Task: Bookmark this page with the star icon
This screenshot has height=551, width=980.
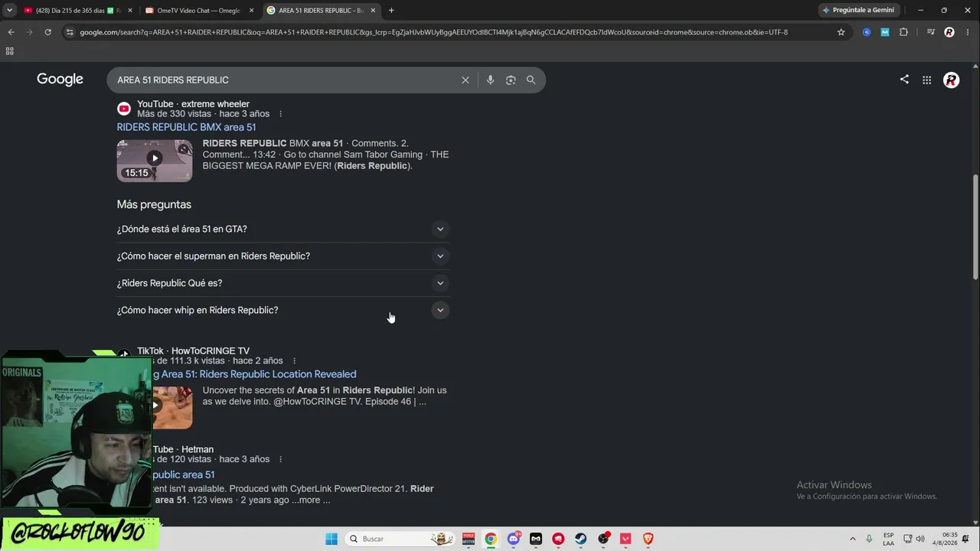Action: [x=841, y=32]
